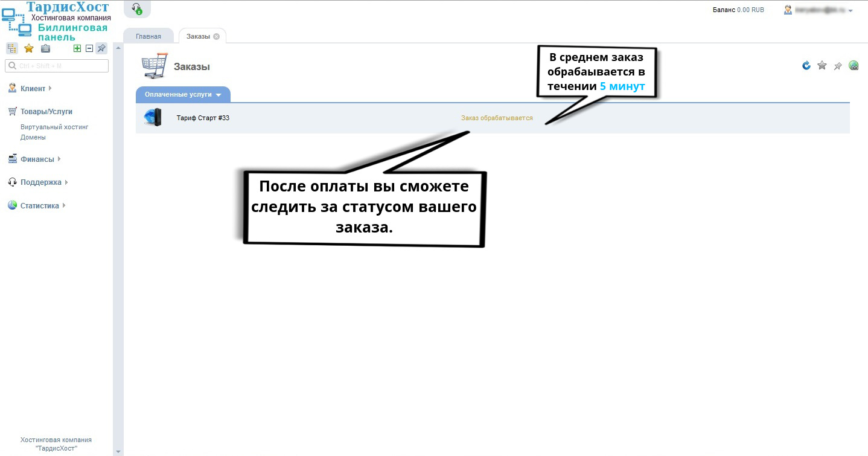
Task: Open the support headset notifications icon
Action: point(137,9)
